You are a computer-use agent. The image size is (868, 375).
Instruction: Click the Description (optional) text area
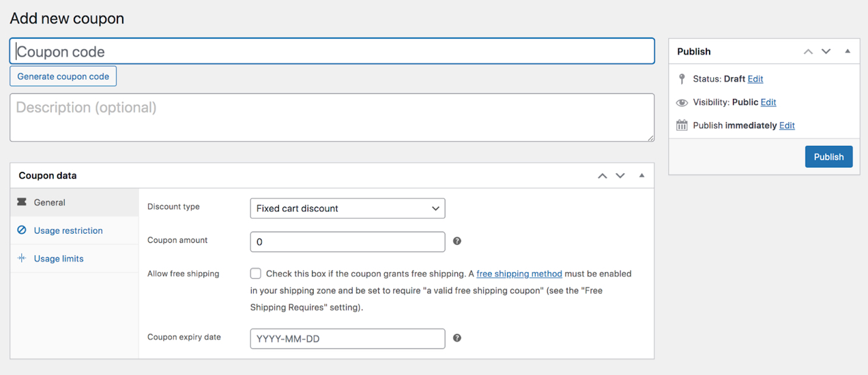click(332, 118)
